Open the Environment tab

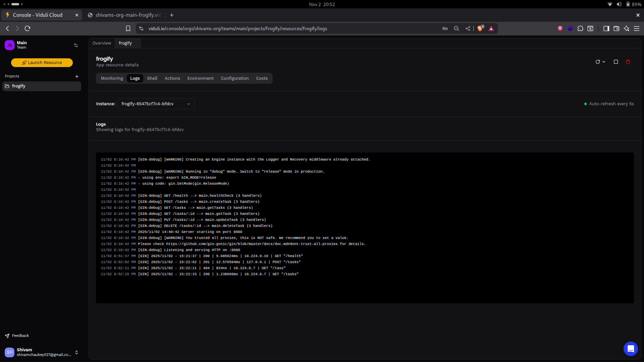(200, 78)
